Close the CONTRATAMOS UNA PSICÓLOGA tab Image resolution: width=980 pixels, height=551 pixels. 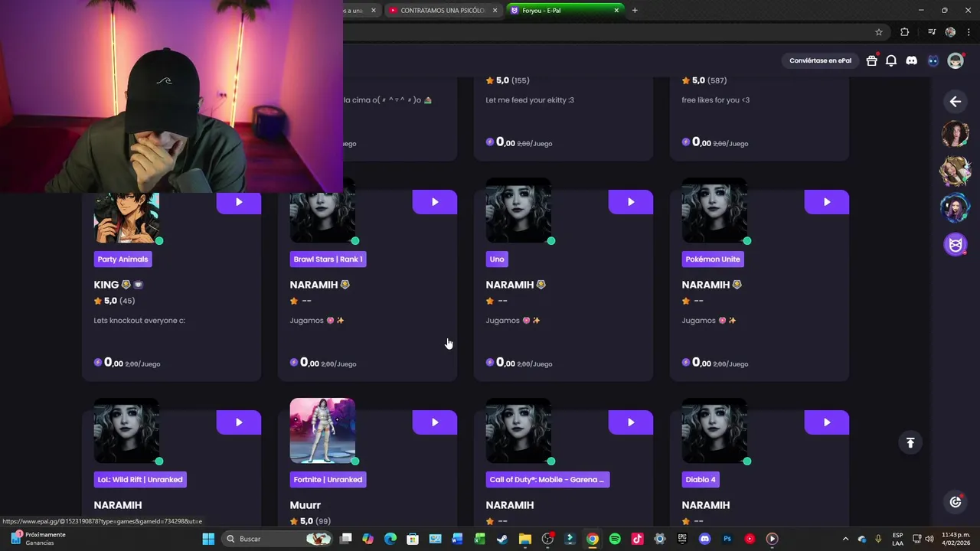pyautogui.click(x=495, y=10)
